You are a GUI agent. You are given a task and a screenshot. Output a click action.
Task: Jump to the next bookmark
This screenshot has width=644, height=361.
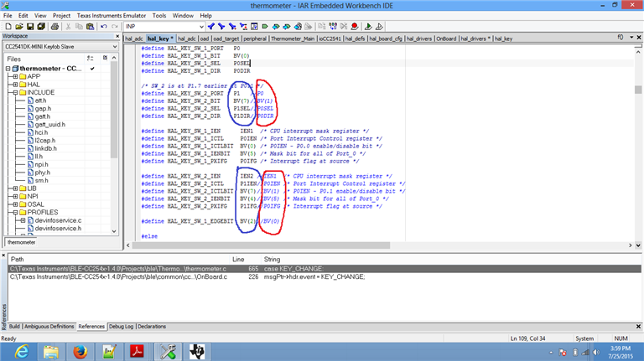click(x=287, y=27)
